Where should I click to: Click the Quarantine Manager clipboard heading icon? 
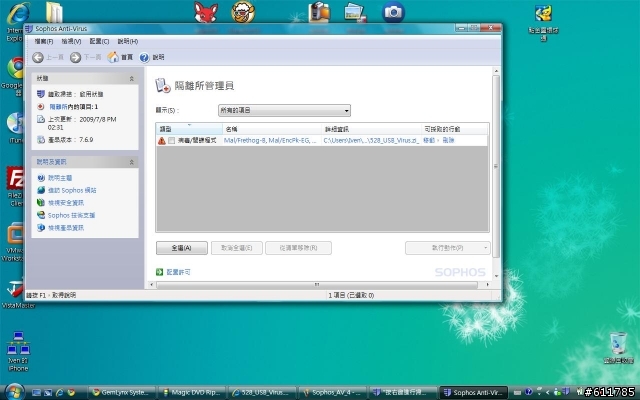pos(162,85)
